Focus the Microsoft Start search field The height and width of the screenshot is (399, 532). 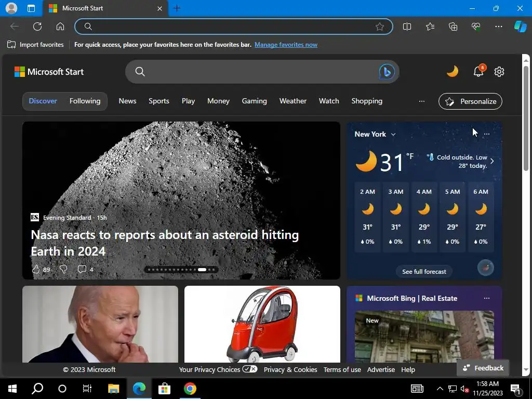[261, 72]
